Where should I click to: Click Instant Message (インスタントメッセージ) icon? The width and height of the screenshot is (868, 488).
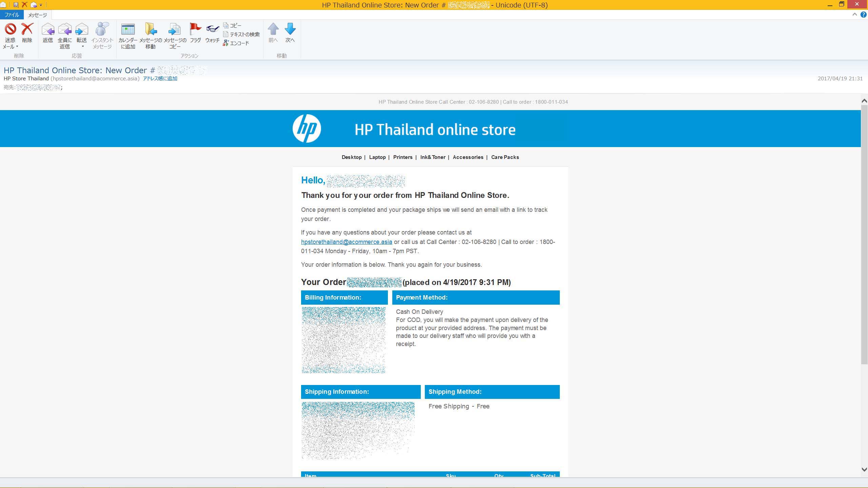pos(102,36)
